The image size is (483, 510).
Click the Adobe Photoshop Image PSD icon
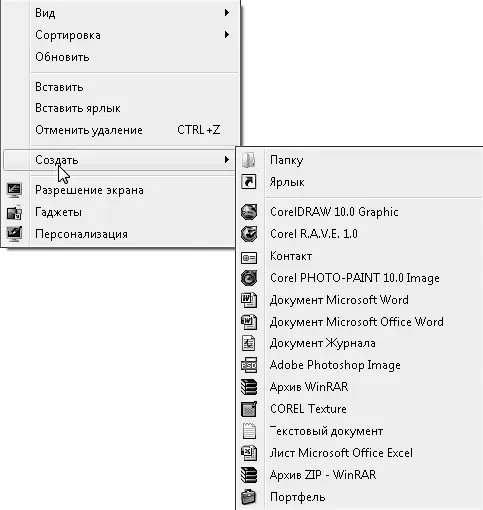click(x=249, y=365)
